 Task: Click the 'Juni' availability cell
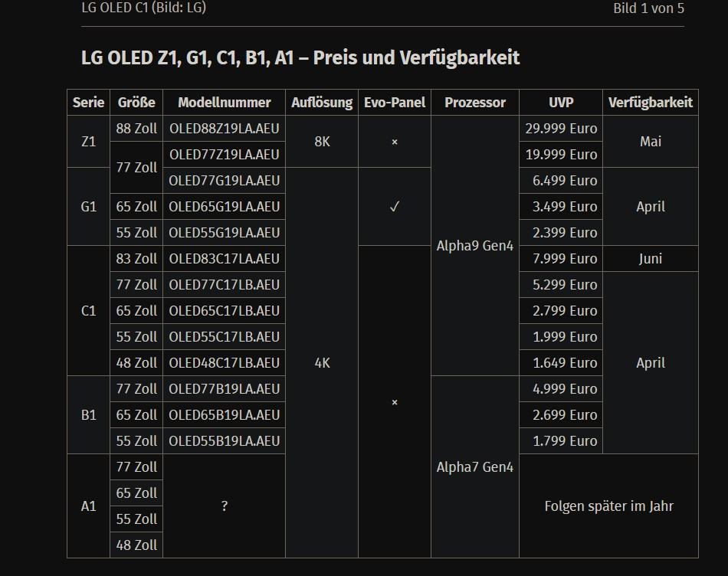point(651,259)
